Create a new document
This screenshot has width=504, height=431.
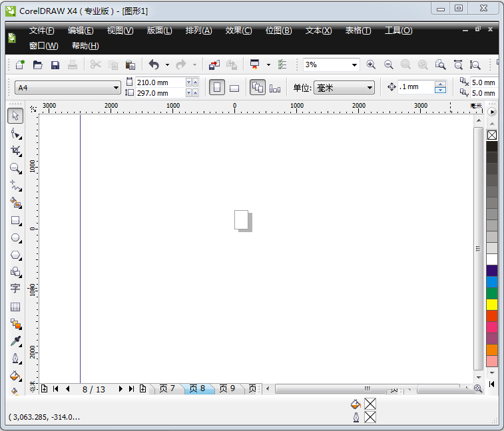20,65
